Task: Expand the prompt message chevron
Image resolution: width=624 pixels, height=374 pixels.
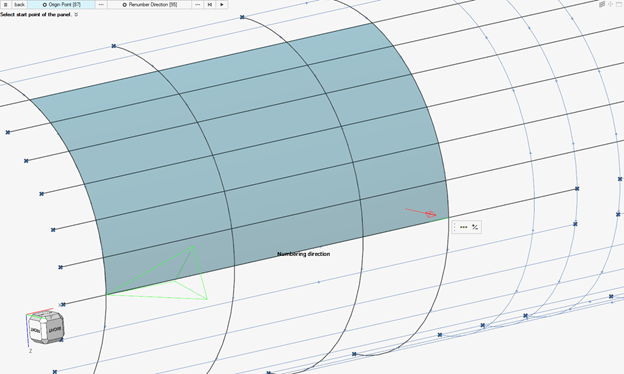Action: [76, 14]
